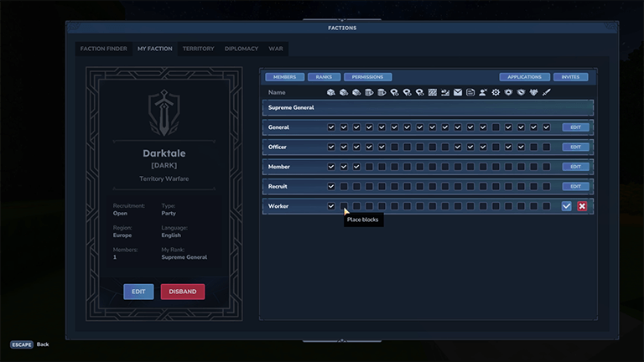This screenshot has height=362, width=644.
Task: Click the [DARK] faction tag
Action: tap(164, 165)
